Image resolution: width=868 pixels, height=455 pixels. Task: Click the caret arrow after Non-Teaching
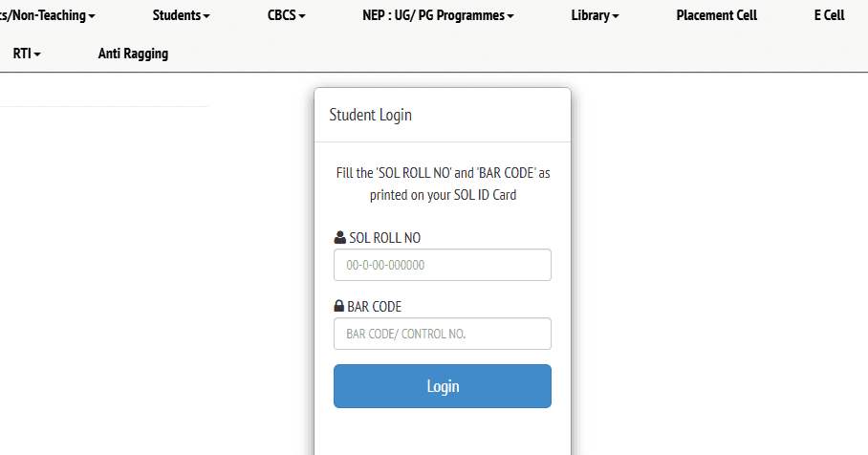coord(92,17)
